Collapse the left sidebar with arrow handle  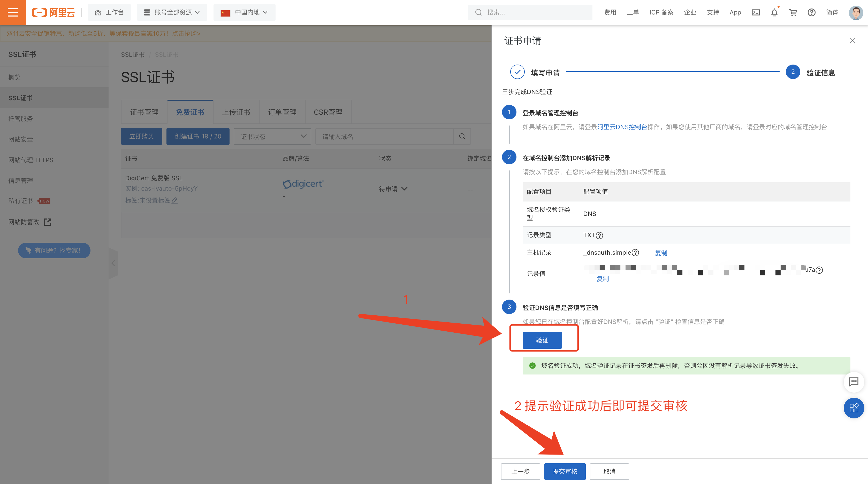coord(113,263)
